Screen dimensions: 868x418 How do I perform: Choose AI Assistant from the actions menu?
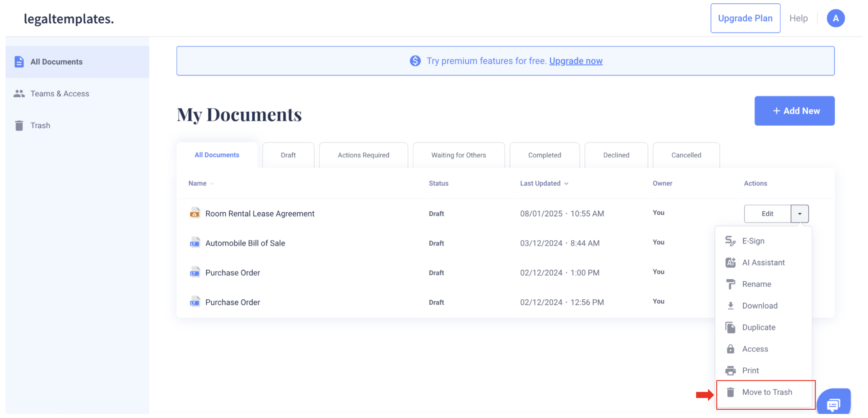(x=763, y=262)
